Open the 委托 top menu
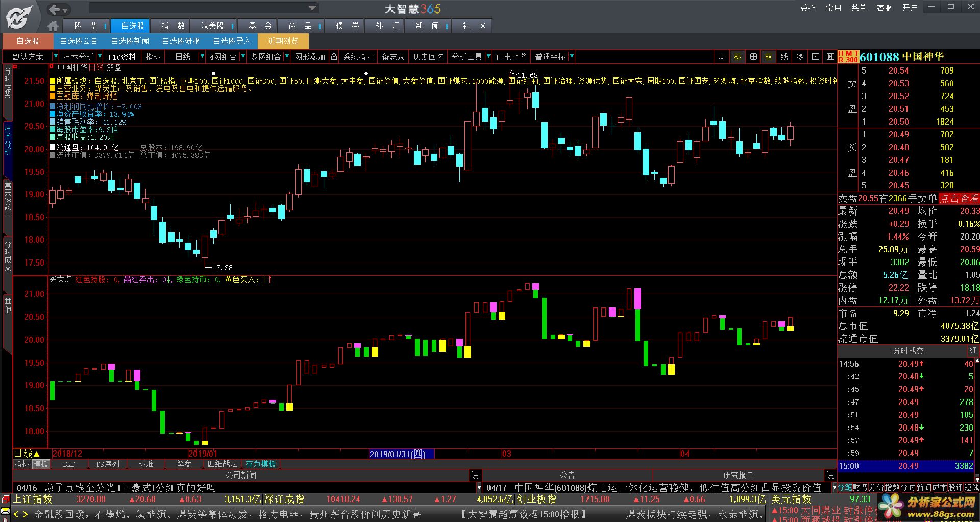 click(x=807, y=8)
